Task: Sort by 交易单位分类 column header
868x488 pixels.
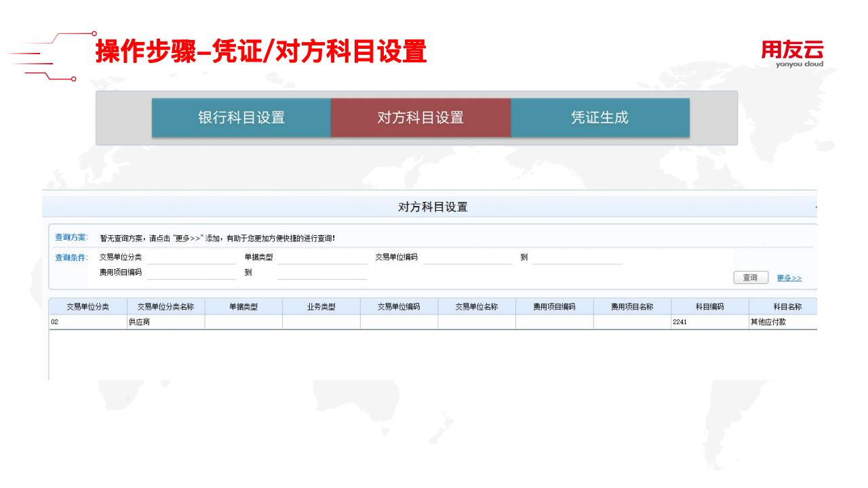Action: [87, 306]
